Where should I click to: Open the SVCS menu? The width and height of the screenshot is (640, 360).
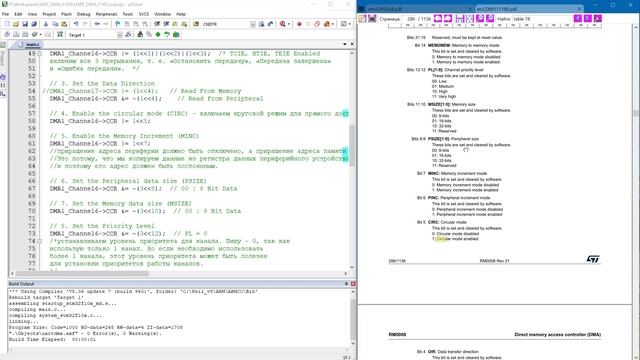point(144,14)
